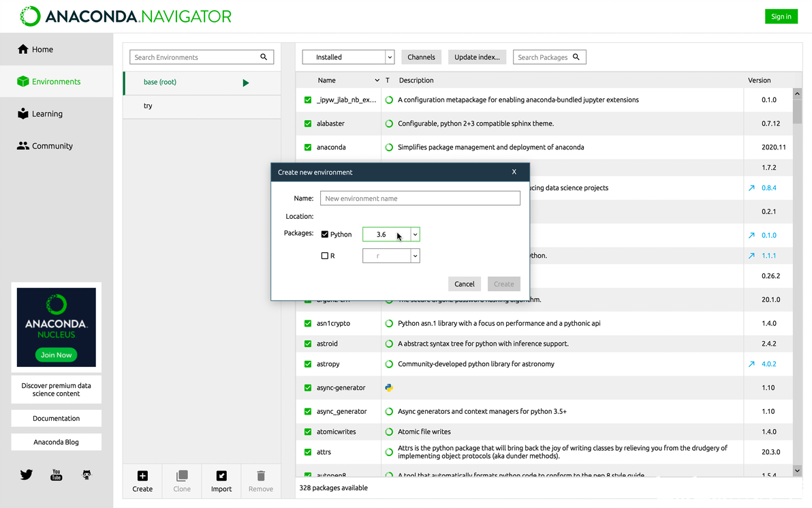
Task: Click the Channels button
Action: 421,57
